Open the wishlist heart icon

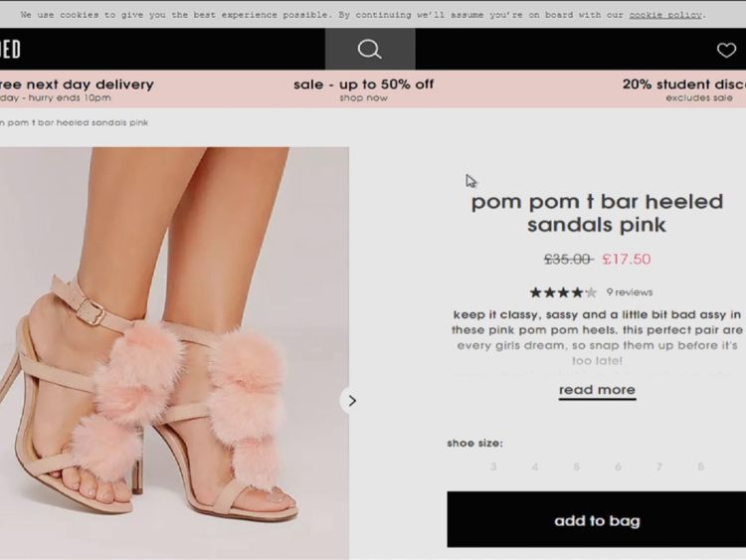click(727, 50)
